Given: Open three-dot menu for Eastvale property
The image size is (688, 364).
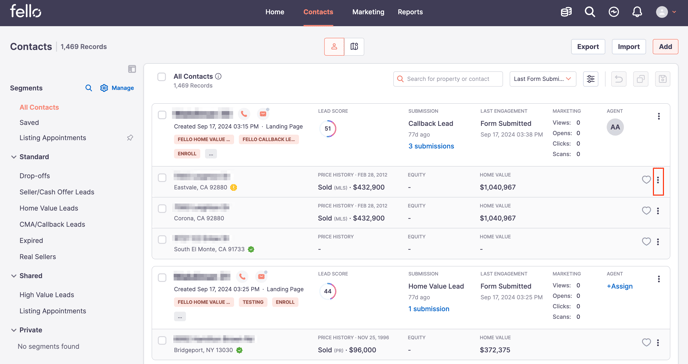Looking at the screenshot, I should (x=658, y=180).
